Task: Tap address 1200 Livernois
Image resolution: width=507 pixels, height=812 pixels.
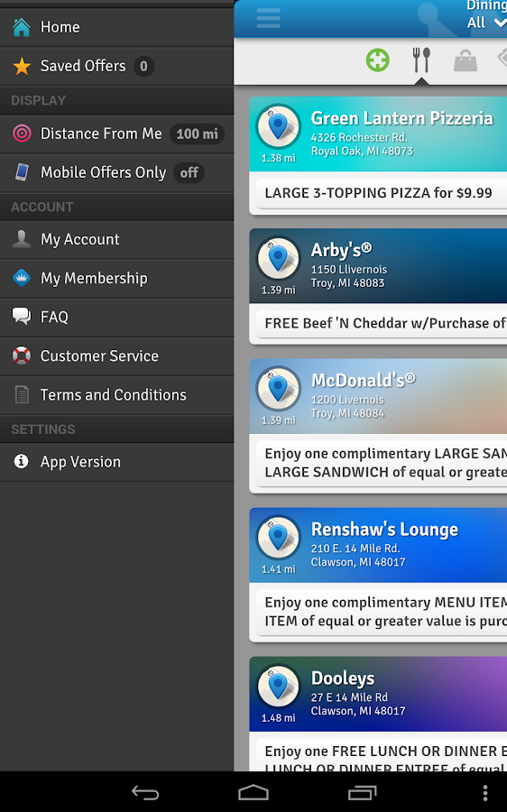Action: (x=347, y=400)
